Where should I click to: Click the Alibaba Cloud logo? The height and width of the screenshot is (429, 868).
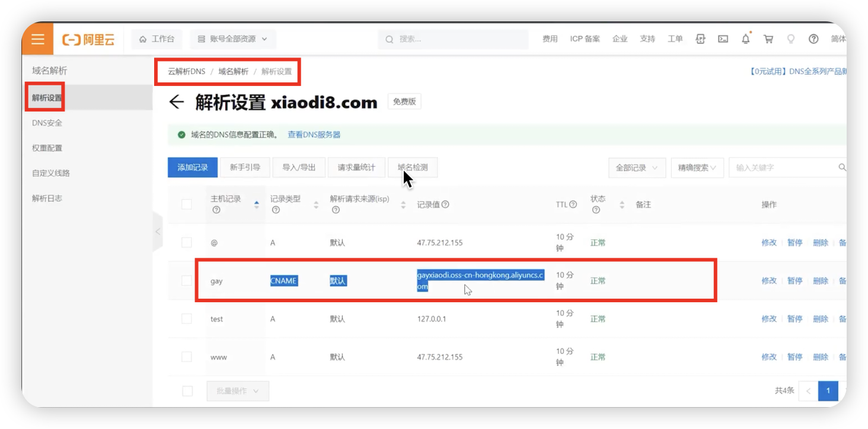pos(88,40)
